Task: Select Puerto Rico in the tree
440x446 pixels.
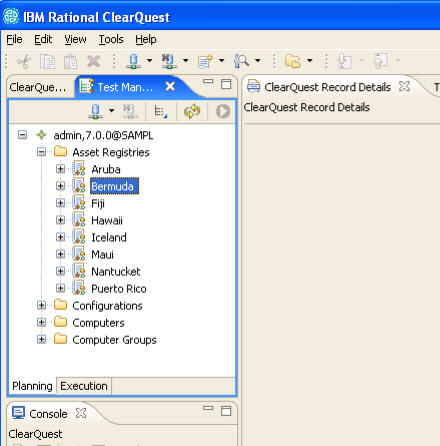Action: (x=119, y=289)
